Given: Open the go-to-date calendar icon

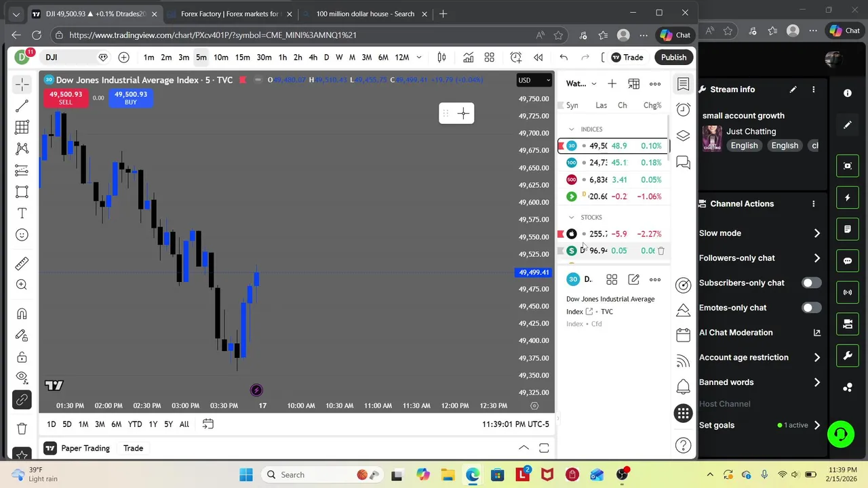Looking at the screenshot, I should 208,424.
